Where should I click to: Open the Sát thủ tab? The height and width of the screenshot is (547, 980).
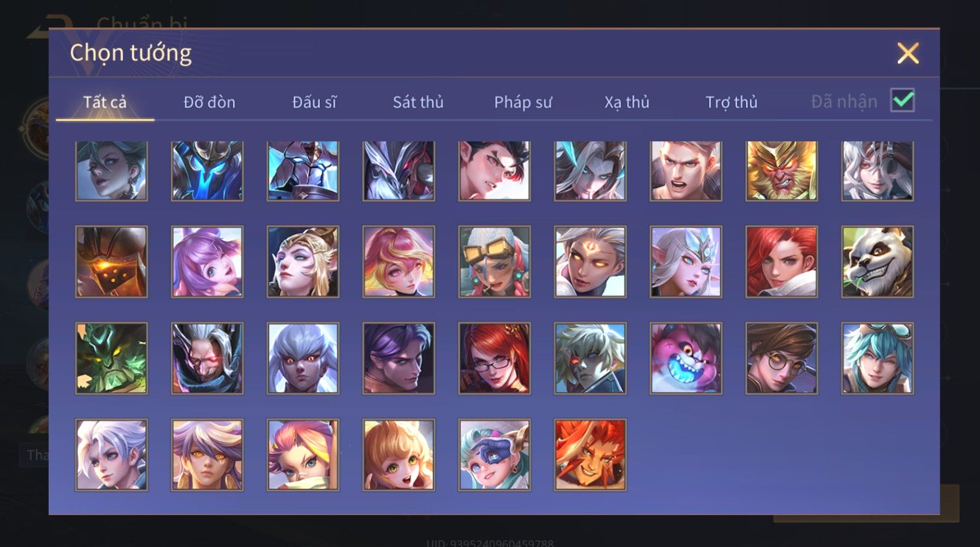tap(418, 102)
